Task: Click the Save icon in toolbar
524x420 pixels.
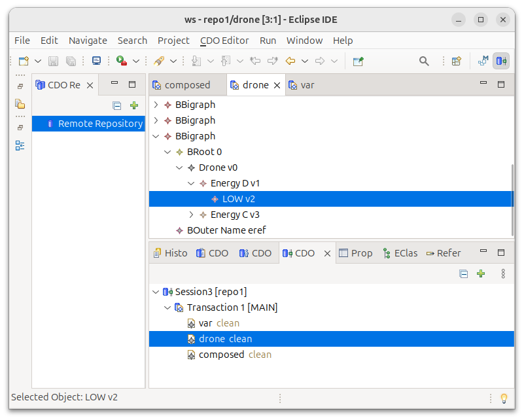Action: pyautogui.click(x=54, y=61)
